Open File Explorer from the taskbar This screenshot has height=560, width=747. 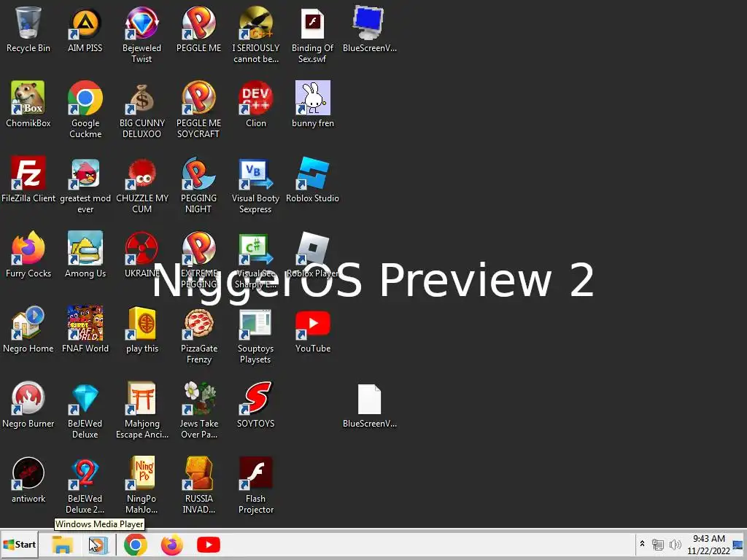click(x=63, y=545)
